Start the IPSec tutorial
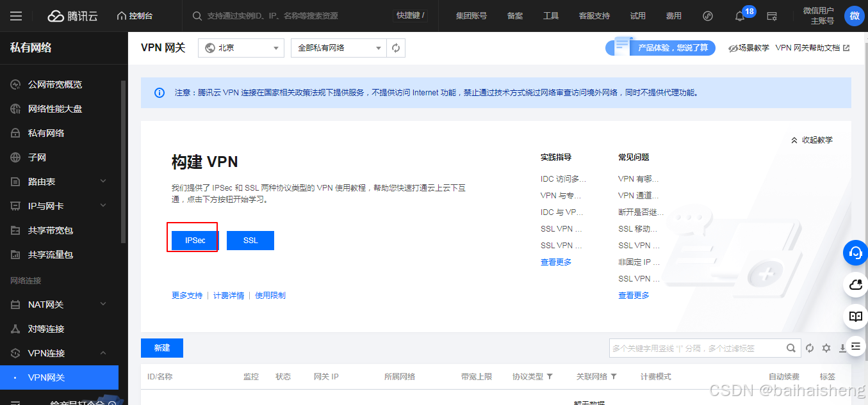 pos(195,241)
